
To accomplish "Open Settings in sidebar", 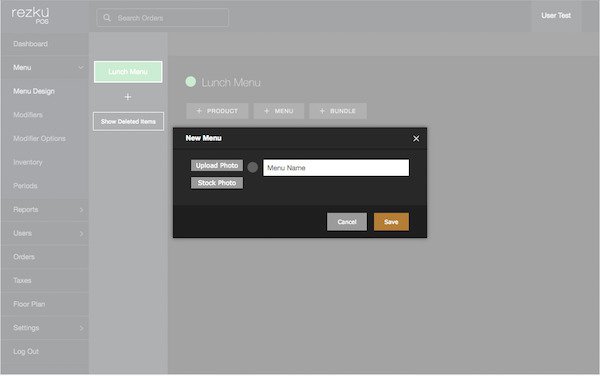I will coord(45,328).
